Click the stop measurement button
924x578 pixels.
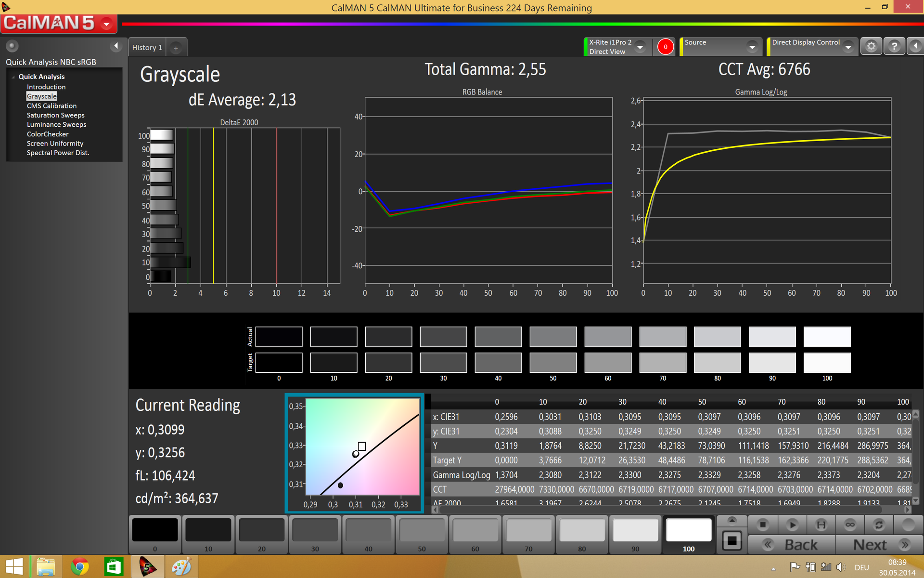point(762,525)
